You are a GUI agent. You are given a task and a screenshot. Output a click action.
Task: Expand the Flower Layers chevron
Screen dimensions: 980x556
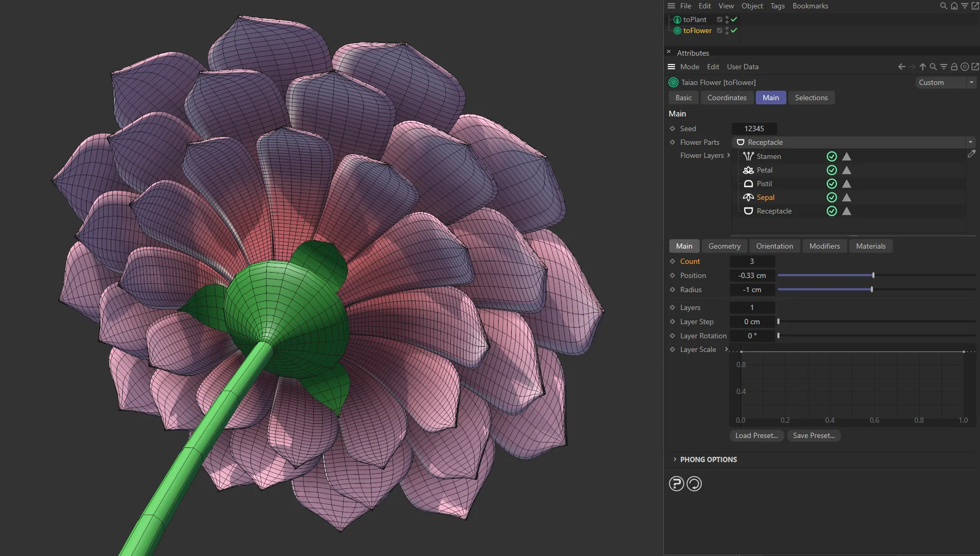click(729, 155)
